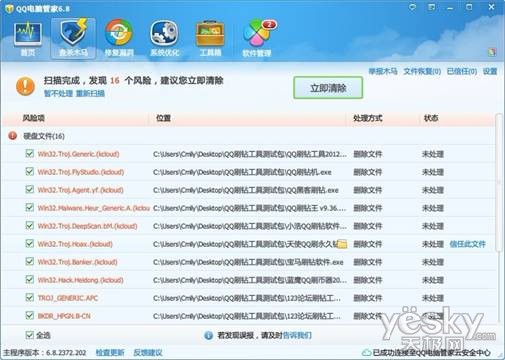Click 信任此文件 in the Hoax row

point(467,244)
